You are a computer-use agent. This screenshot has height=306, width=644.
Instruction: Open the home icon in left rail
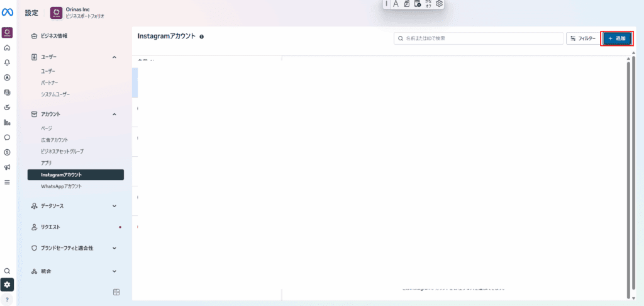7,47
